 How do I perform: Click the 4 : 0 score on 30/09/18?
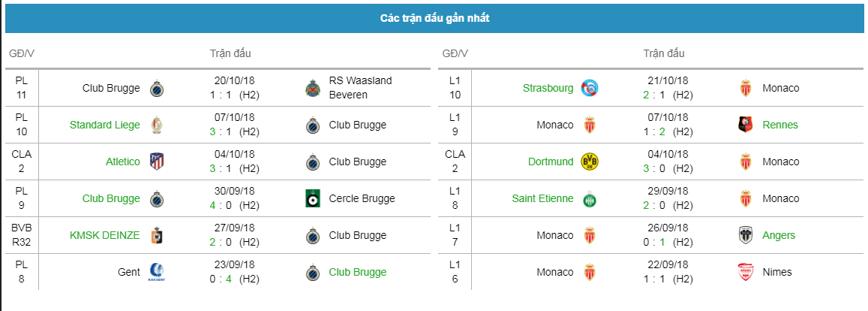[223, 205]
